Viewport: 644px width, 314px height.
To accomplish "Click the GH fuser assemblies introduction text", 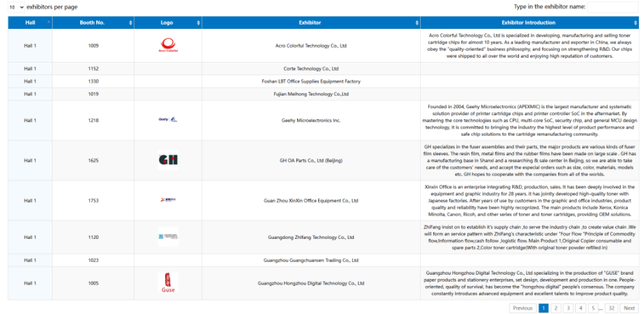I will [x=529, y=160].
